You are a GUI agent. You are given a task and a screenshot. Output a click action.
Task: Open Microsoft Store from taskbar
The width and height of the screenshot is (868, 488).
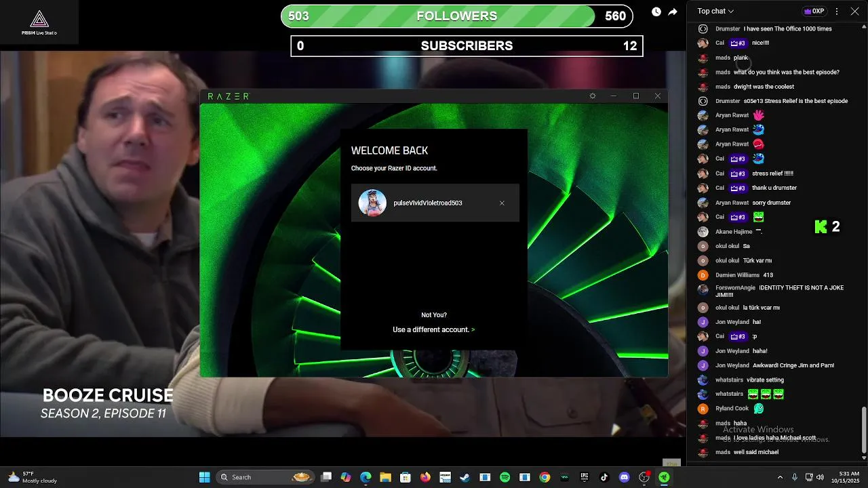[x=406, y=477]
